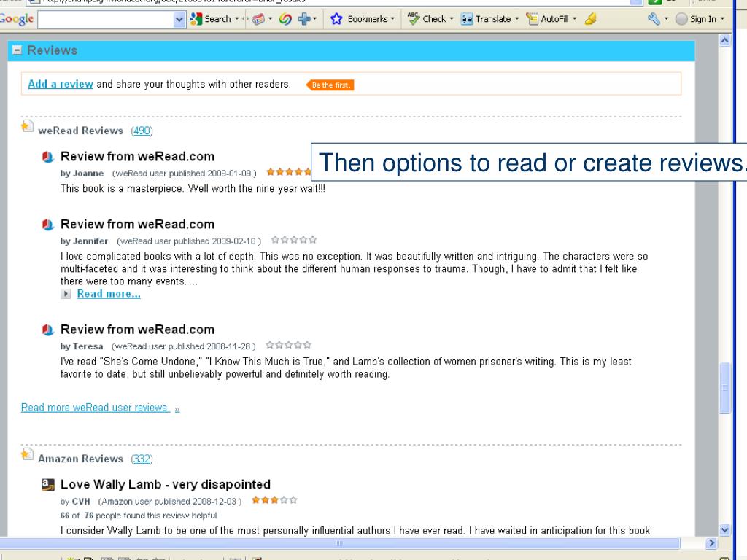Open the Sign In dropdown arrow
Screen dimensions: 747x560
tap(722, 19)
